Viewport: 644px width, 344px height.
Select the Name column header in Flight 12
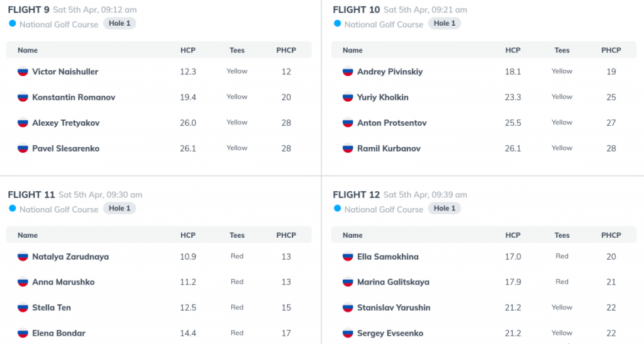[x=352, y=235]
